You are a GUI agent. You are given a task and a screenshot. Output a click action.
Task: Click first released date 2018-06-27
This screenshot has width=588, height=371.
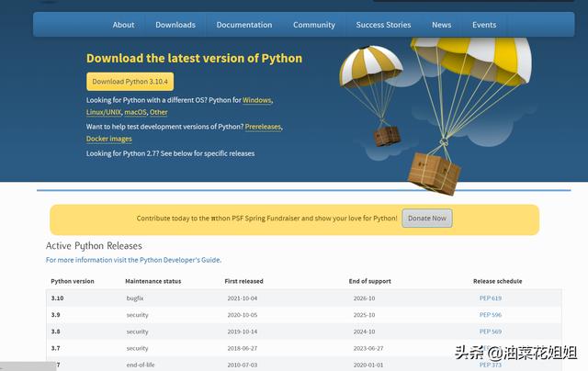click(243, 348)
